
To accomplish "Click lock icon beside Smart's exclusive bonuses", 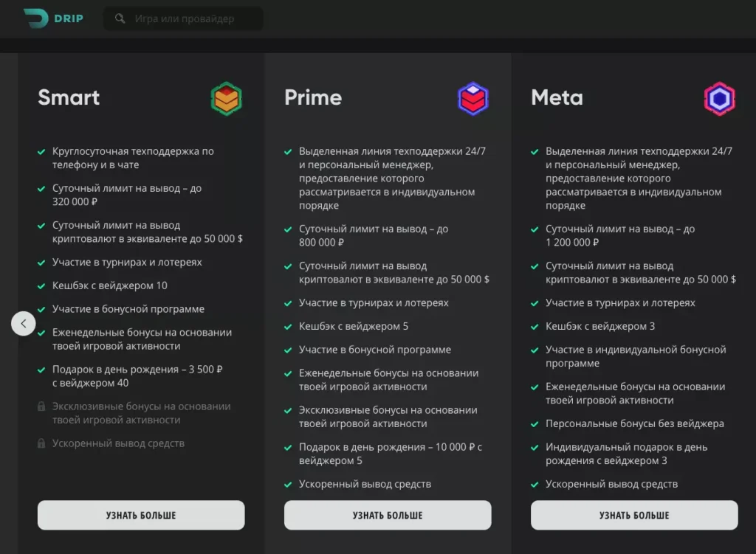I will [41, 406].
